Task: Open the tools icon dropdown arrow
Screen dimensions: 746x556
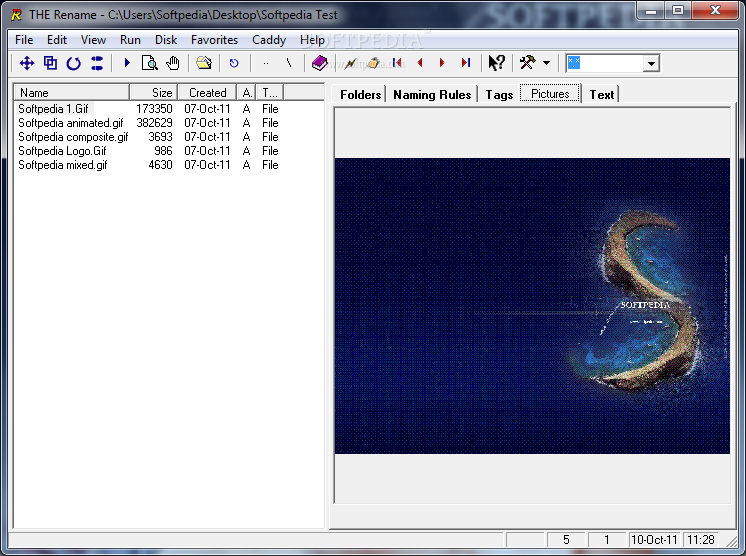Action: pyautogui.click(x=546, y=63)
